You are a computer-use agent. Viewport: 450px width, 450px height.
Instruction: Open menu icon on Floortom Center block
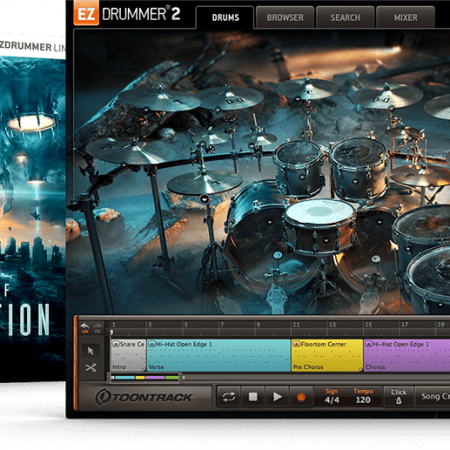point(296,344)
